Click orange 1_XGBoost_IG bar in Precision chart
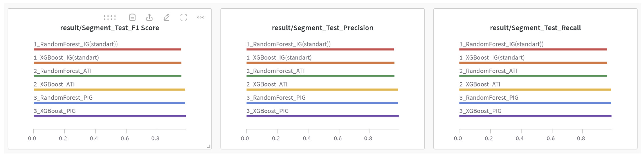This screenshot has height=157, width=644. (320, 63)
